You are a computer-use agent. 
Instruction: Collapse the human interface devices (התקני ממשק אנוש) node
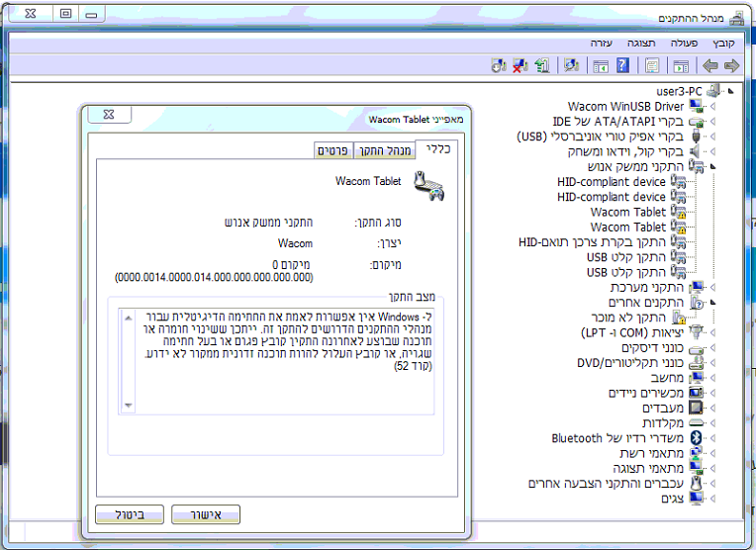tap(713, 166)
